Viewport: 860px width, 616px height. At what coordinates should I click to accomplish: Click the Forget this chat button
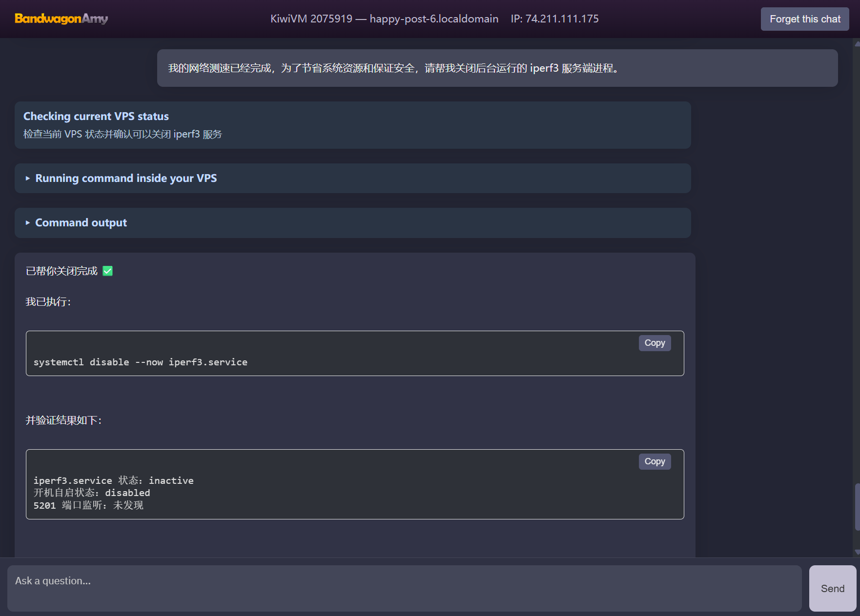(x=805, y=19)
